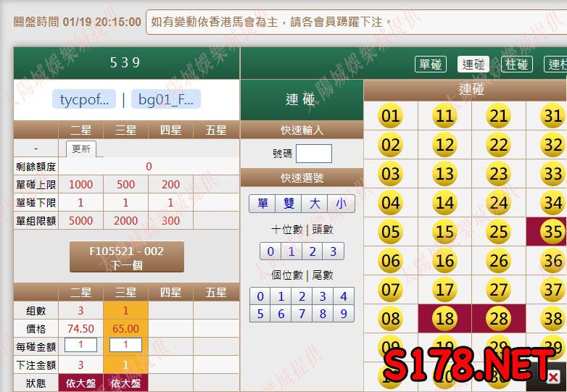Image resolution: width=567 pixels, height=392 pixels.
Task: Click the bg01_F... account tag
Action: coord(166,99)
